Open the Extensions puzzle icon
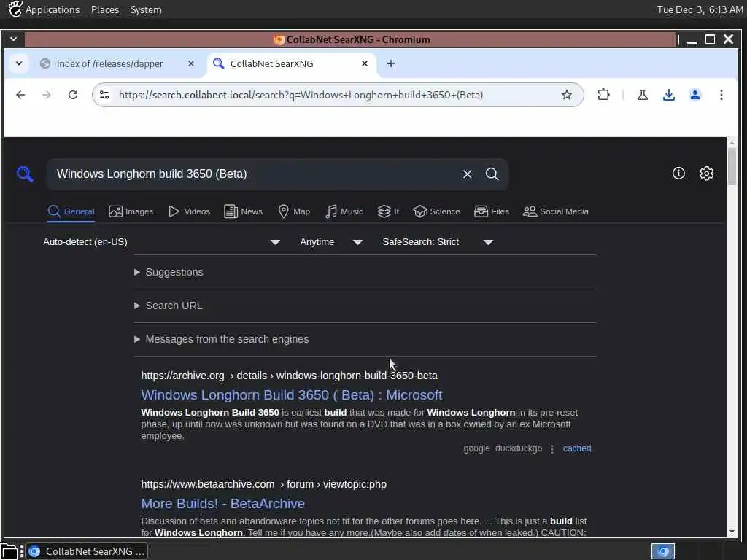This screenshot has height=560, width=747. (603, 95)
